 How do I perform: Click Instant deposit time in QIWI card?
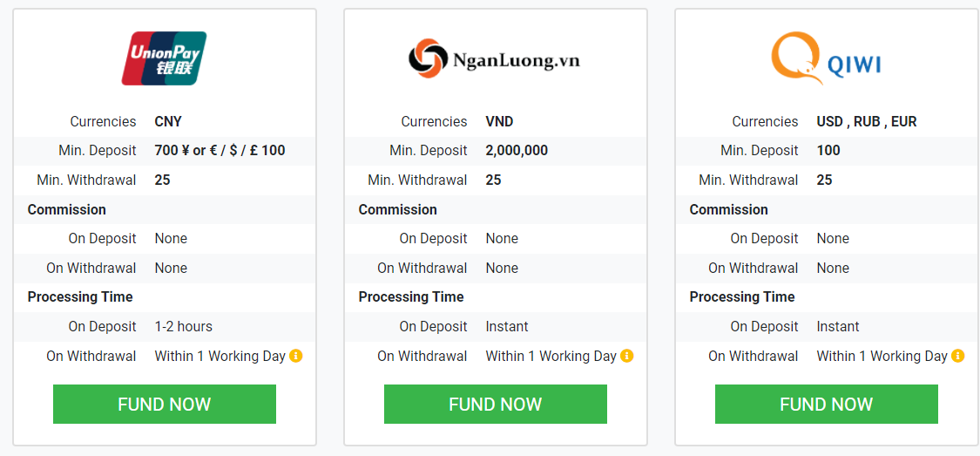click(x=838, y=326)
